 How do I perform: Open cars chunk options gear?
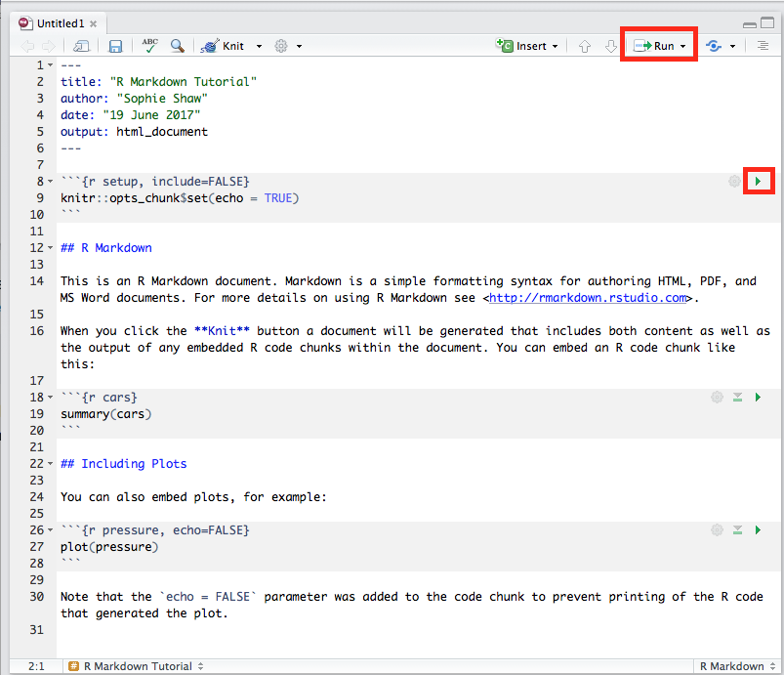coord(717,398)
